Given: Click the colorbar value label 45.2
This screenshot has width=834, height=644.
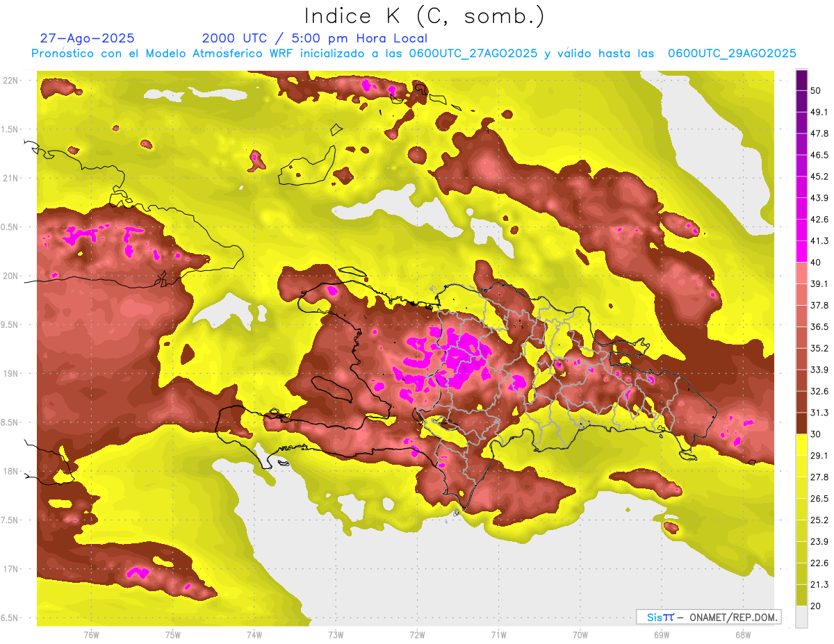Looking at the screenshot, I should pos(819,176).
